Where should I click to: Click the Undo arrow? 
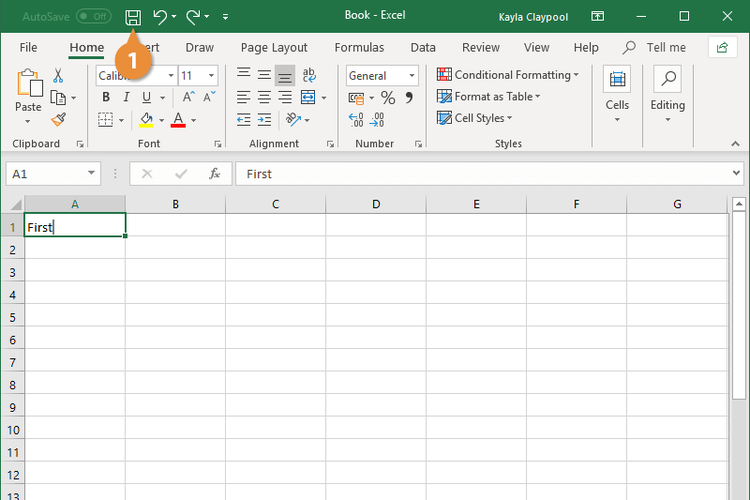click(x=160, y=17)
